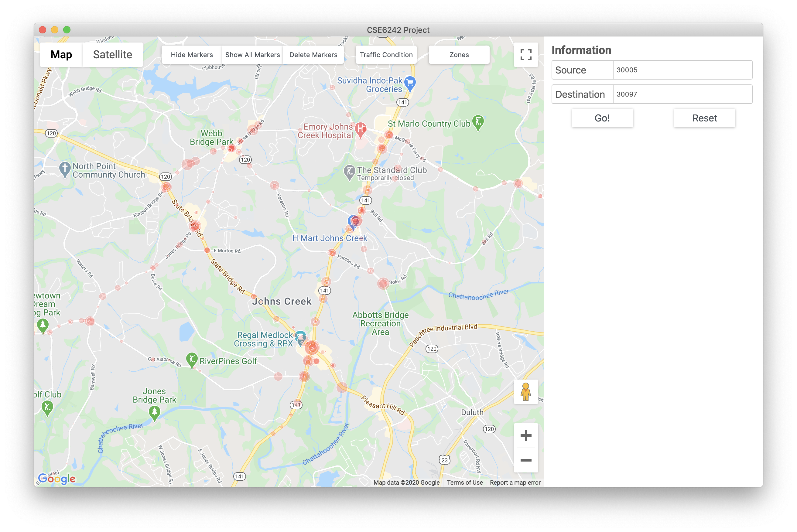
Task: Click North Point Community Church pin
Action: pyautogui.click(x=64, y=168)
